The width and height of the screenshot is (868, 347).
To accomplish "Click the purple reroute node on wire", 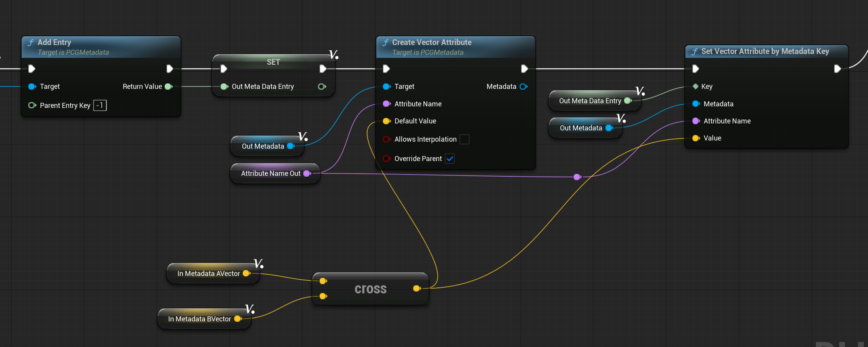I will [577, 177].
